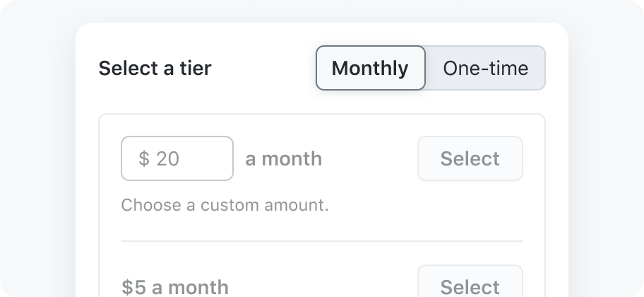The image size is (644, 297).
Task: Click the top Select button in the tier list
Action: [470, 158]
